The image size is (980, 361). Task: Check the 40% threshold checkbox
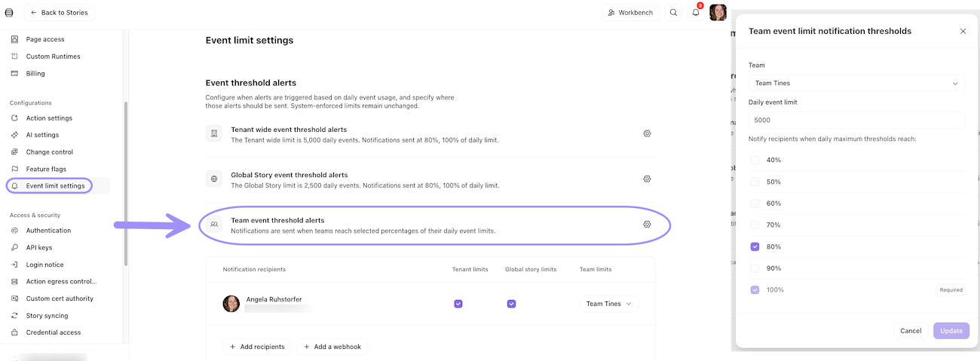point(755,160)
